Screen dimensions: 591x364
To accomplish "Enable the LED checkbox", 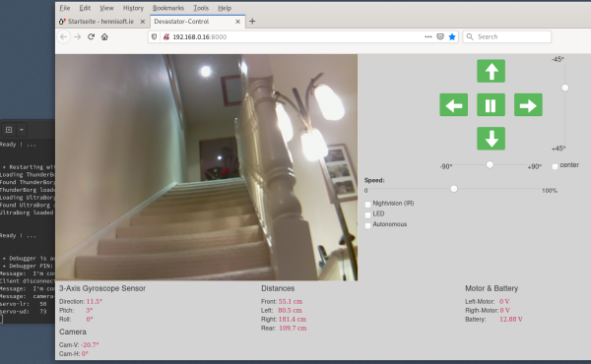I will 367,214.
